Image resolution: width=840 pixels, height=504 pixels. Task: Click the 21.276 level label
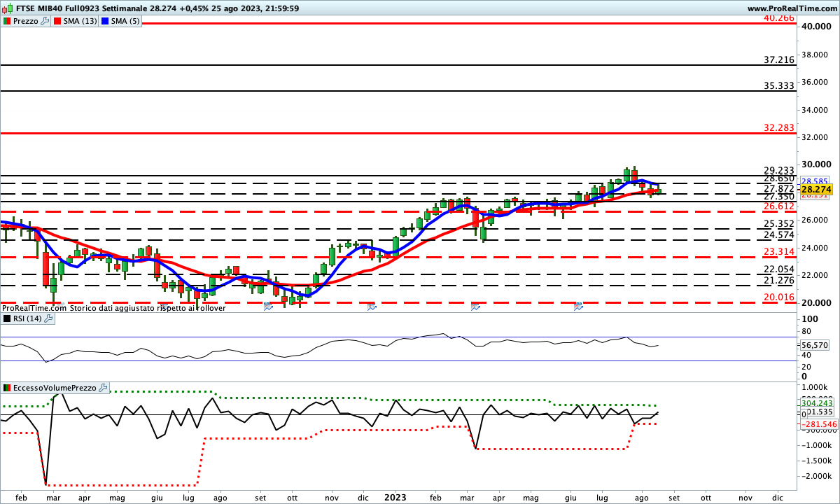coord(779,281)
